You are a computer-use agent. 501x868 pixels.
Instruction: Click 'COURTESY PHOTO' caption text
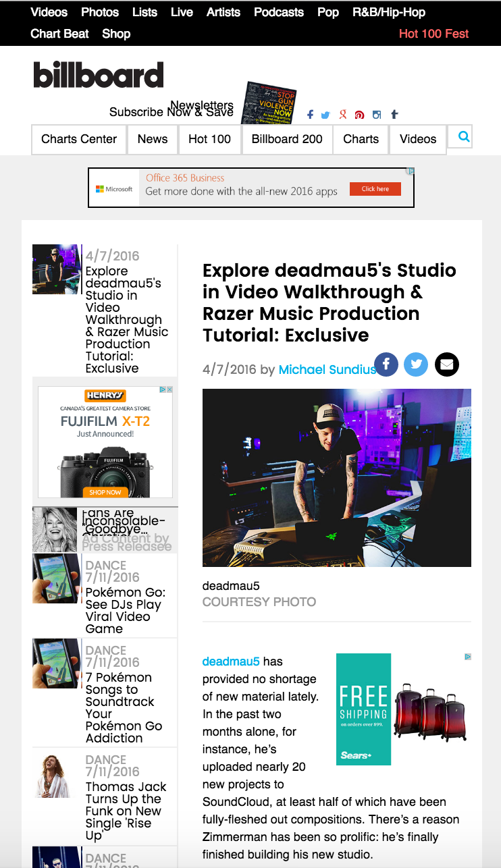(x=259, y=601)
